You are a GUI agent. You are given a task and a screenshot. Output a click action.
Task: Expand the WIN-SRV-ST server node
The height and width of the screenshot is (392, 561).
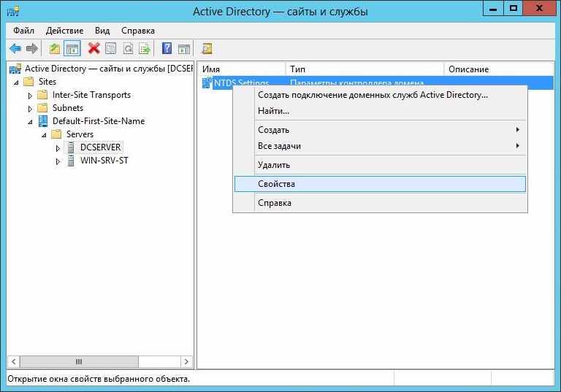pyautogui.click(x=58, y=161)
